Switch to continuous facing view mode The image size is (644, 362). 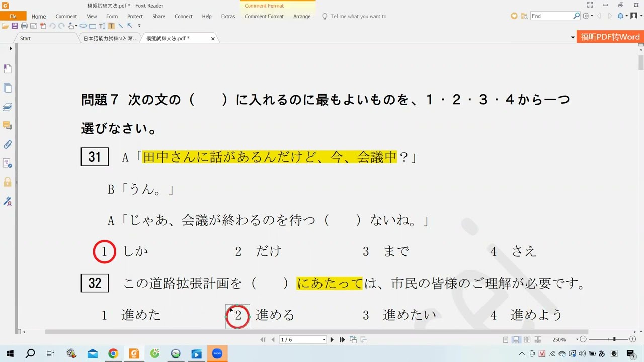click(x=538, y=340)
